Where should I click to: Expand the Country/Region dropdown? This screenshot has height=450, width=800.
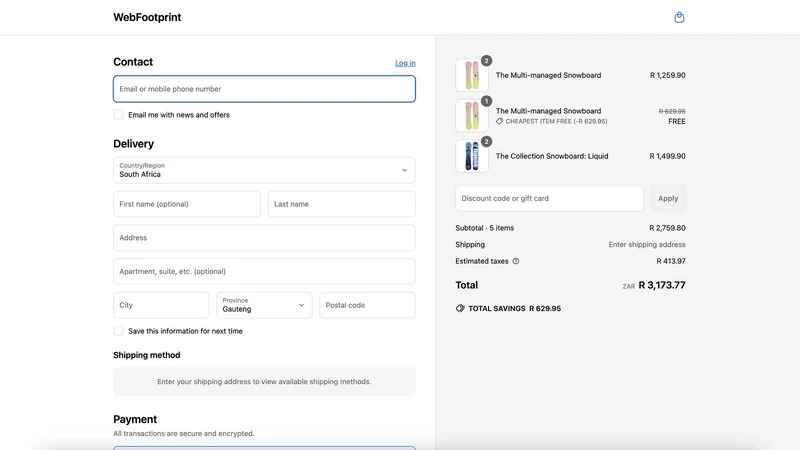coord(264,170)
